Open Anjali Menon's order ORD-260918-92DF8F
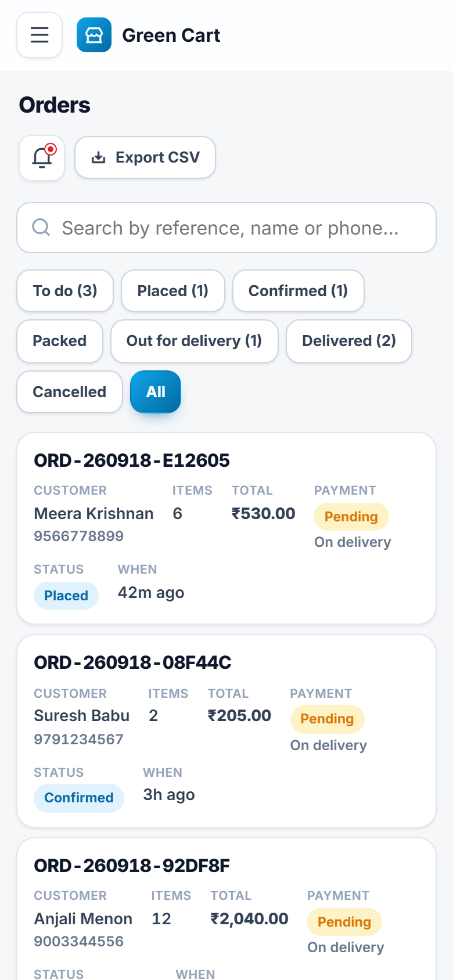 (227, 909)
